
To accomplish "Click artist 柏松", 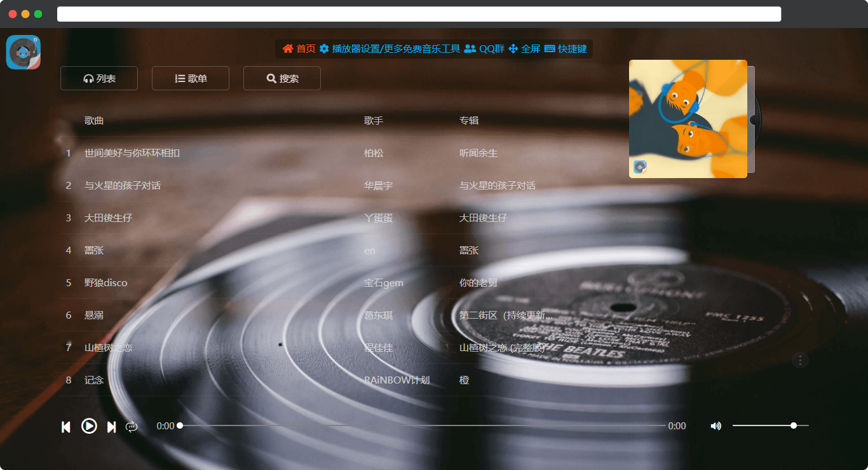I will tap(374, 153).
